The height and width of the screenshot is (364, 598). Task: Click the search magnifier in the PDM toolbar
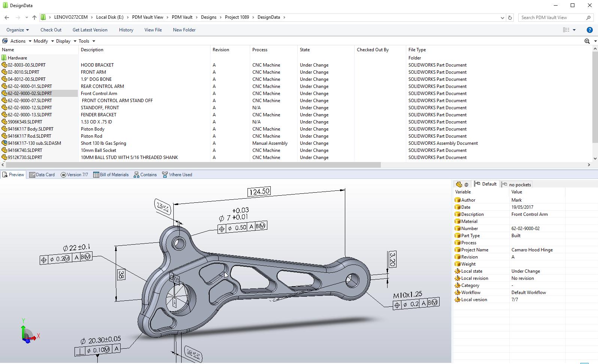(x=587, y=41)
